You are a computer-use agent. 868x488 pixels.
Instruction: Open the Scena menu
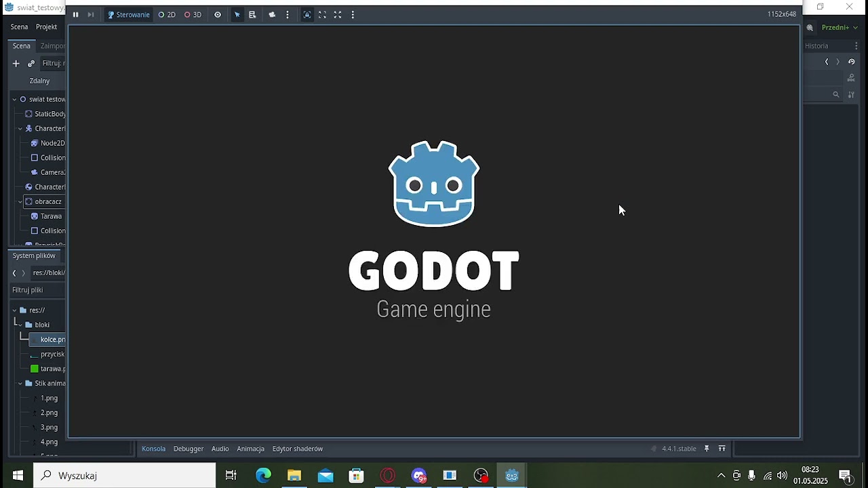[19, 27]
